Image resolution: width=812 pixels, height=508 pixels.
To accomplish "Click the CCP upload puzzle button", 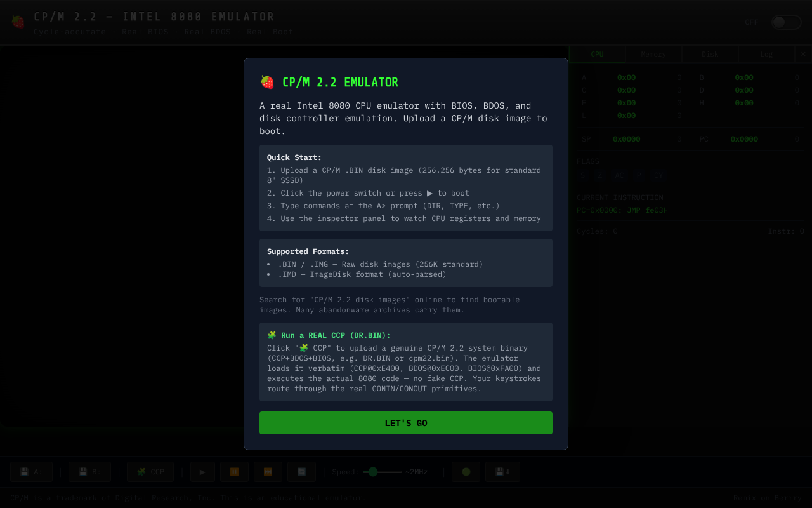I will (x=150, y=472).
